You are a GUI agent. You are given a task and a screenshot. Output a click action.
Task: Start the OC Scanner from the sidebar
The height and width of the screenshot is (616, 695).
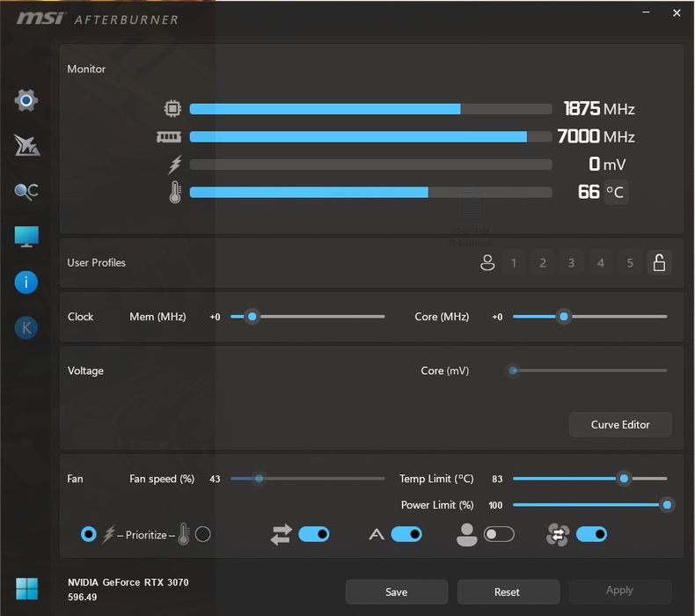coord(26,192)
